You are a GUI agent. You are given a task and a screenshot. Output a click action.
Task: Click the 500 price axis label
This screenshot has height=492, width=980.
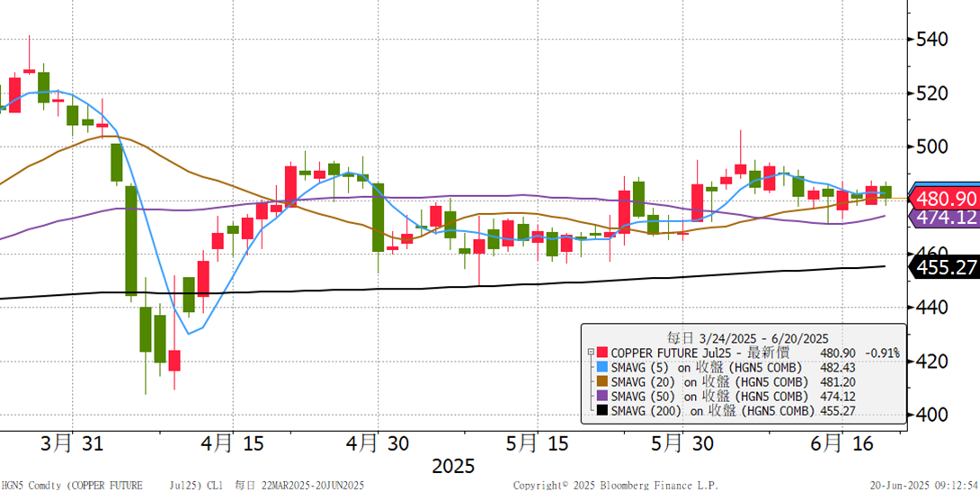pyautogui.click(x=931, y=147)
